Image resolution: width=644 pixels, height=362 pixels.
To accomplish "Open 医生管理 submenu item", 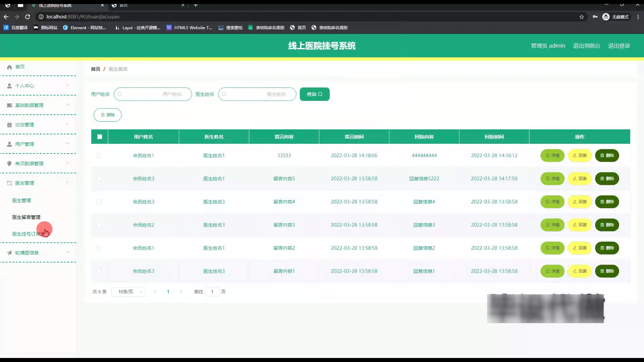I will pyautogui.click(x=21, y=200).
